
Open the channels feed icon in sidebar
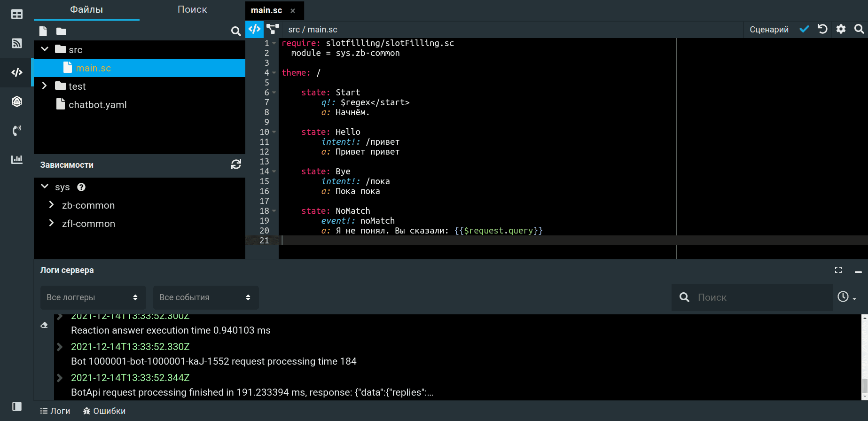pos(17,43)
